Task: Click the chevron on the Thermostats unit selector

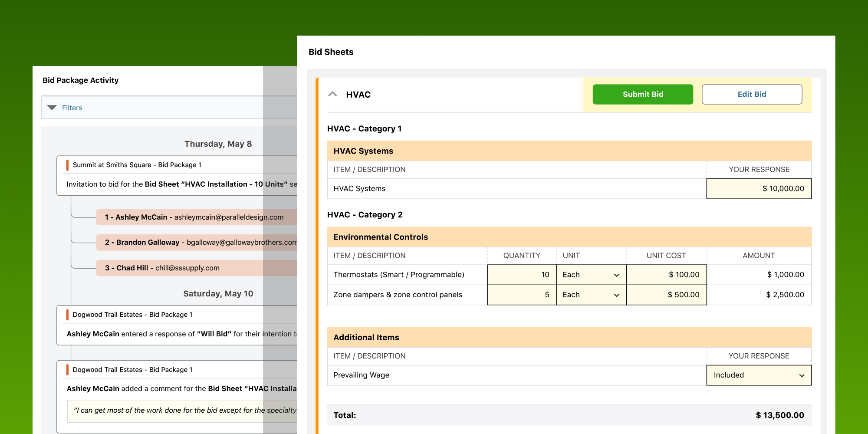Action: click(616, 274)
